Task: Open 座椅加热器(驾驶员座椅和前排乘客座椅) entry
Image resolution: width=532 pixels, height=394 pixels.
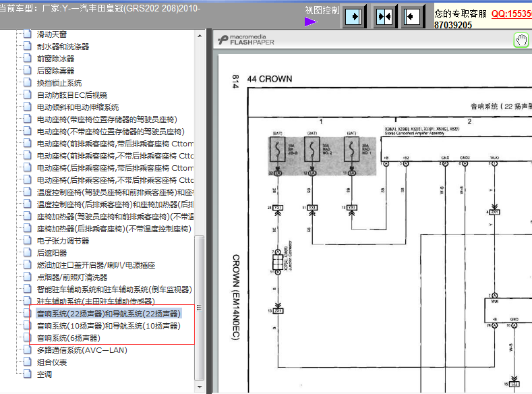Action: tap(115, 217)
